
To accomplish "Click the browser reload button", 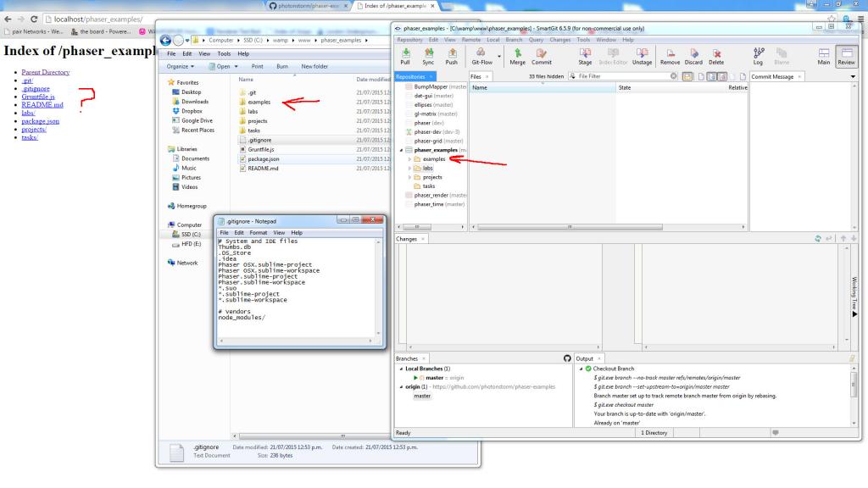I will pyautogui.click(x=34, y=19).
